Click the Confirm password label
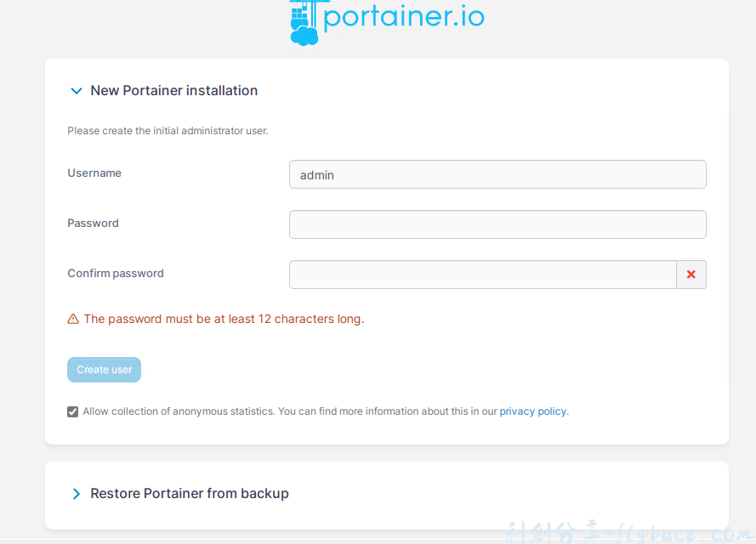The height and width of the screenshot is (544, 756). click(116, 274)
